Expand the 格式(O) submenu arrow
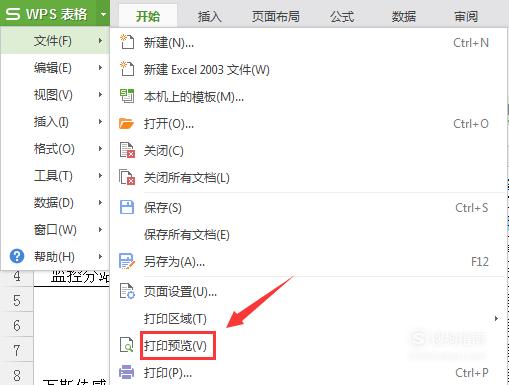509x385 pixels. click(x=100, y=149)
